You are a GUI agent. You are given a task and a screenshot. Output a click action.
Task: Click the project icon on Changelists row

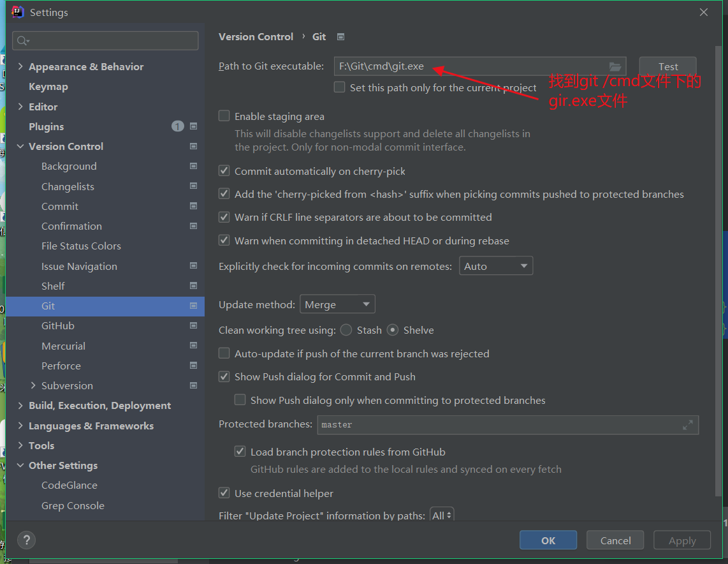194,186
